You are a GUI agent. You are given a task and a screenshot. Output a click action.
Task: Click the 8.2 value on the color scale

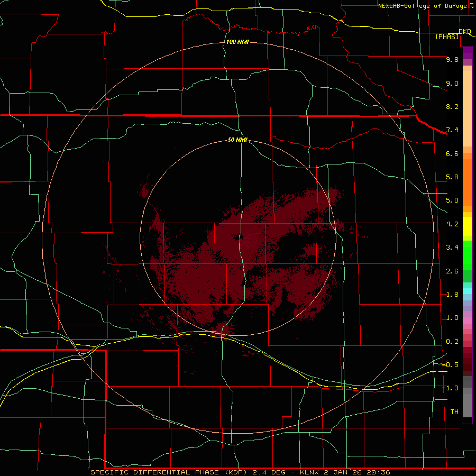click(452, 106)
